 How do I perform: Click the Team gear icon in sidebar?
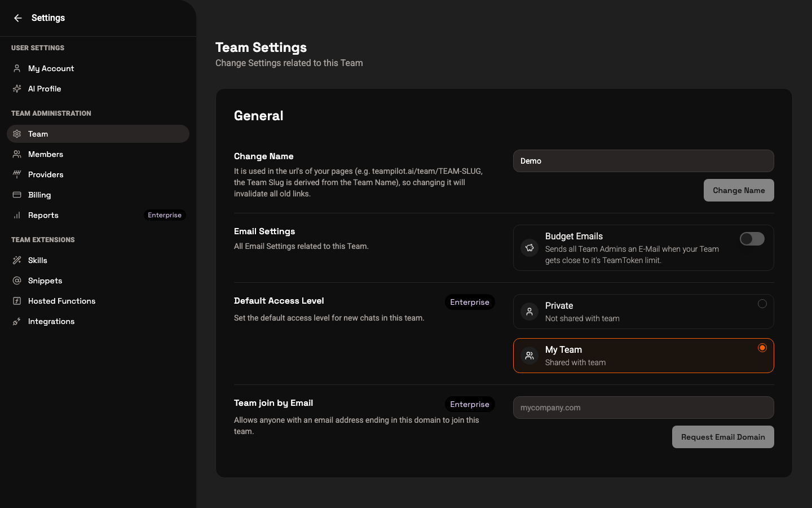[17, 134]
